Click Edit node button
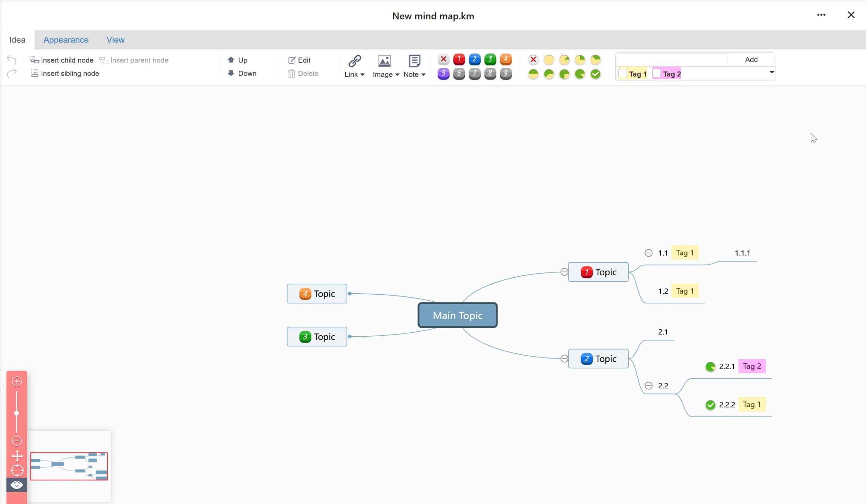The height and width of the screenshot is (504, 866). 299,60
